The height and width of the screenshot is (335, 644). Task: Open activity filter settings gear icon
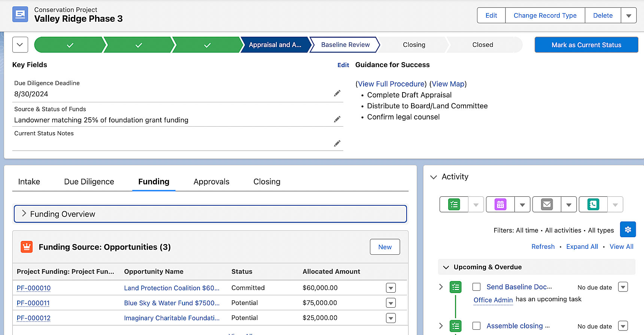(x=628, y=230)
